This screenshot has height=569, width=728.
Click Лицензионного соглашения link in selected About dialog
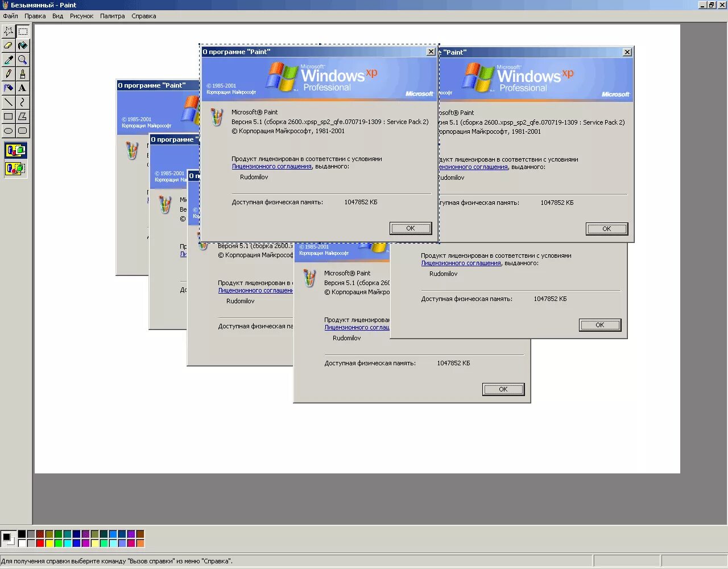pos(272,167)
